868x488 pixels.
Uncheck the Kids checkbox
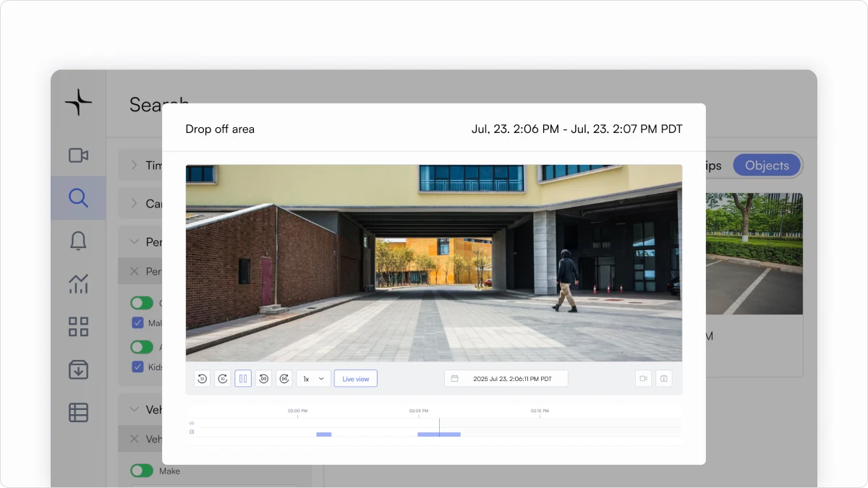pos(137,367)
